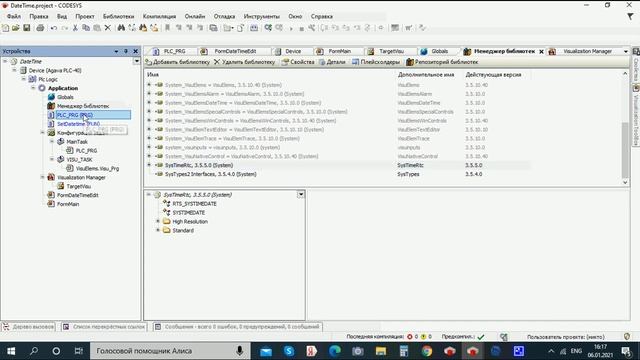Click Свойства button in library manager
Image resolution: width=640 pixels, height=360 pixels.
(x=298, y=62)
